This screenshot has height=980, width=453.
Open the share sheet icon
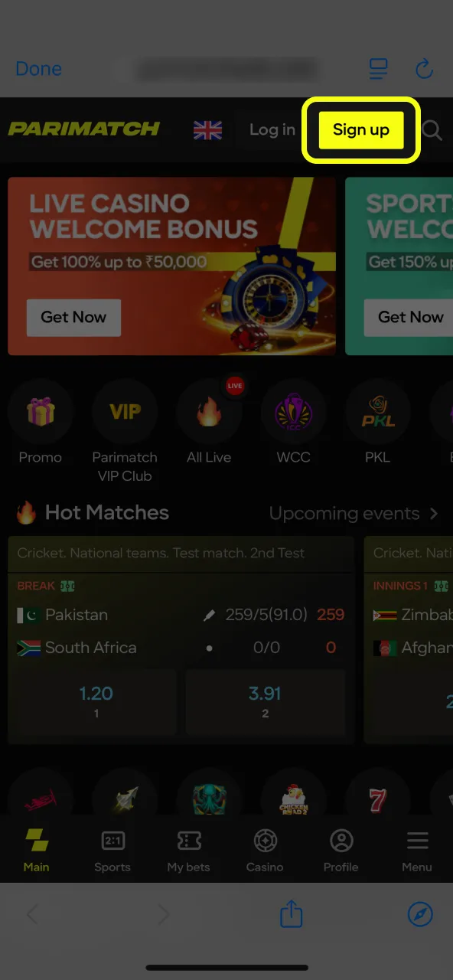pyautogui.click(x=292, y=913)
